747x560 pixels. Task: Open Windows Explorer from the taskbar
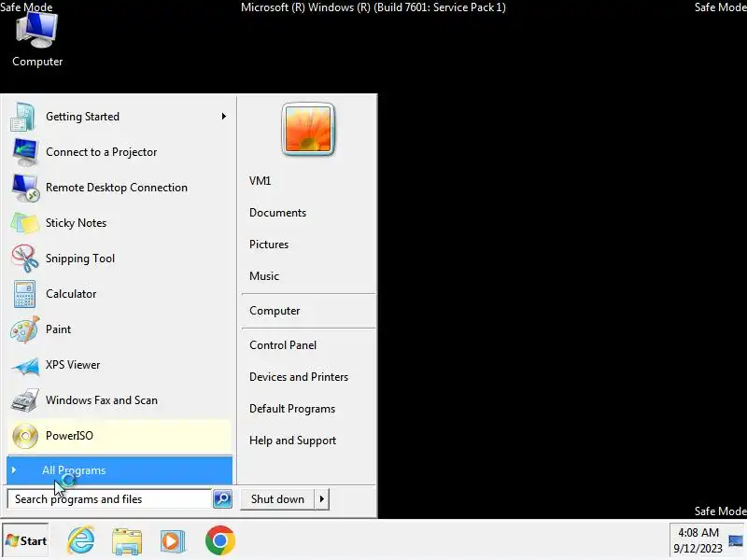pyautogui.click(x=127, y=541)
